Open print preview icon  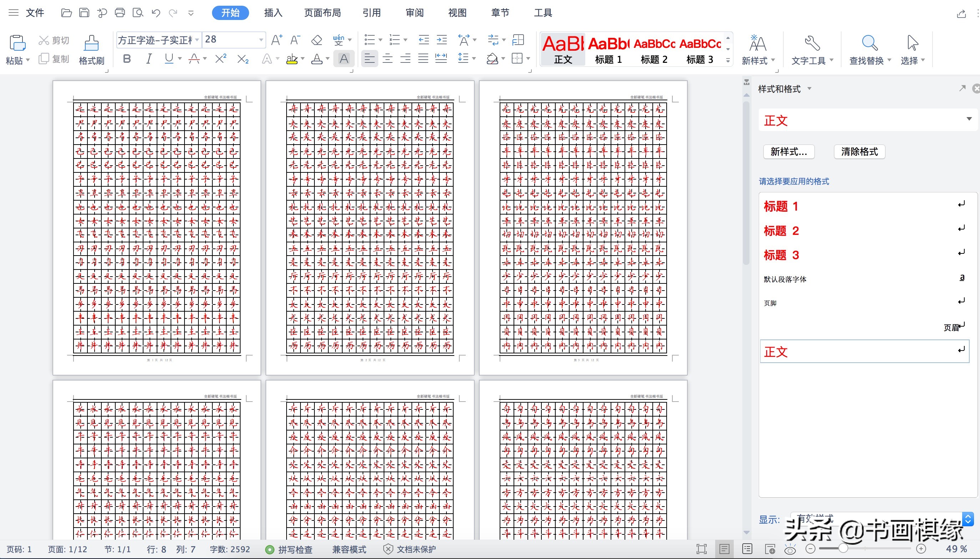(137, 13)
